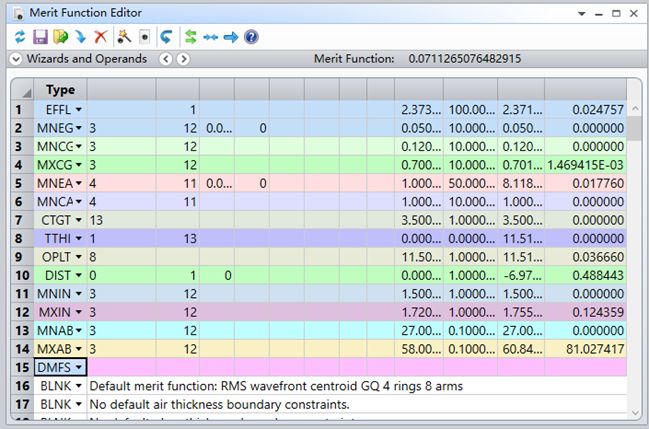Click the blue right-arrow Go To Operand icon

[230, 37]
